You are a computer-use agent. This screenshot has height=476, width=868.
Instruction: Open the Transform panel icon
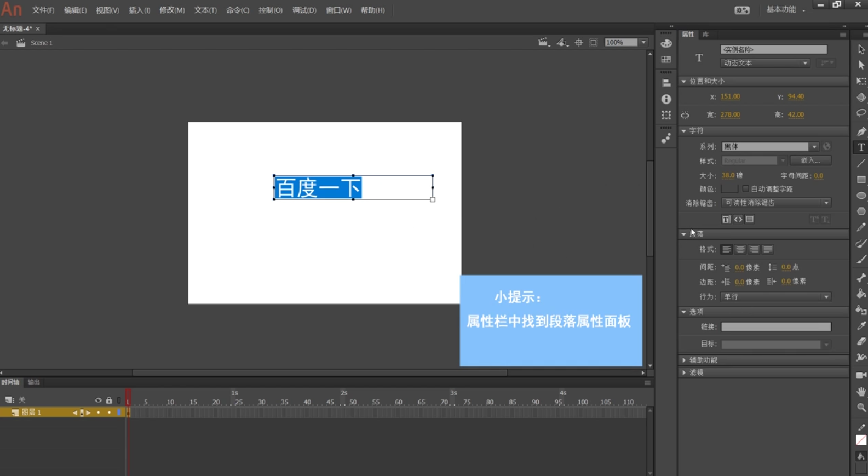[666, 115]
